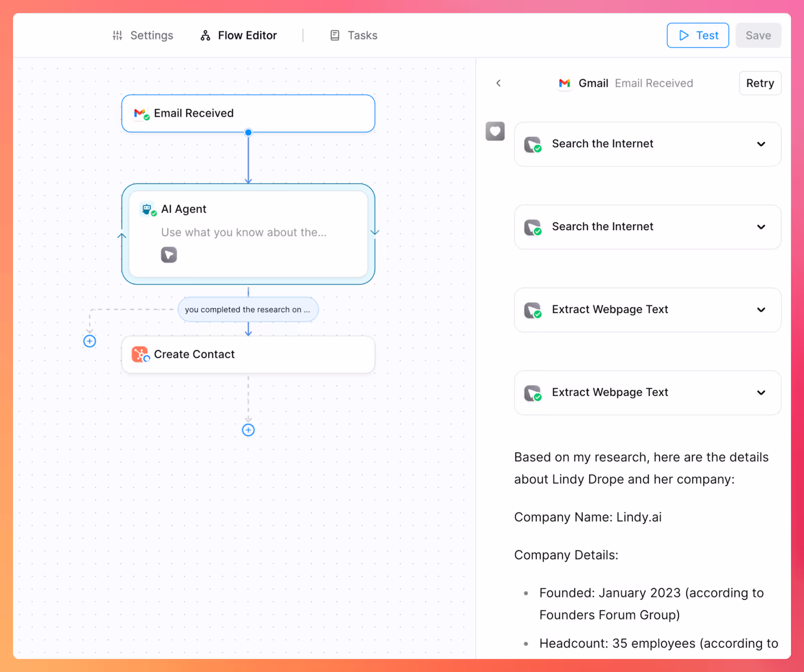Run the flow with Test button
This screenshot has height=672, width=804.
pos(698,36)
